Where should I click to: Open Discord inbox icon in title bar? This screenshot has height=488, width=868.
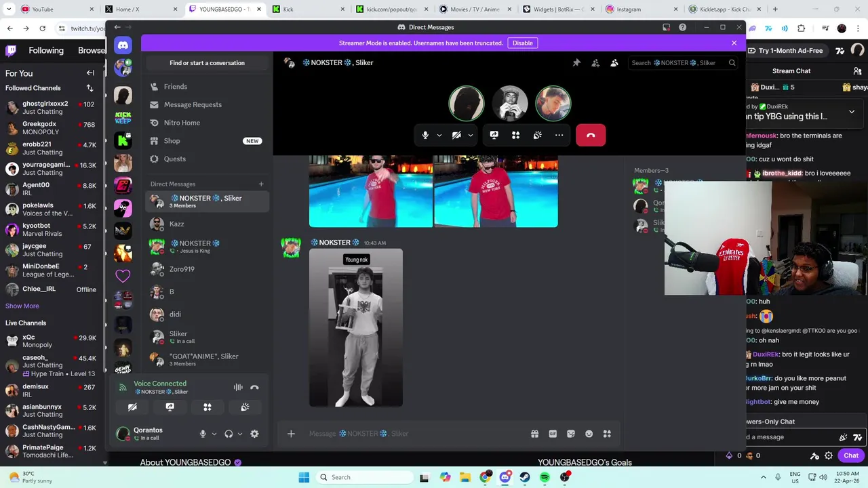click(666, 27)
